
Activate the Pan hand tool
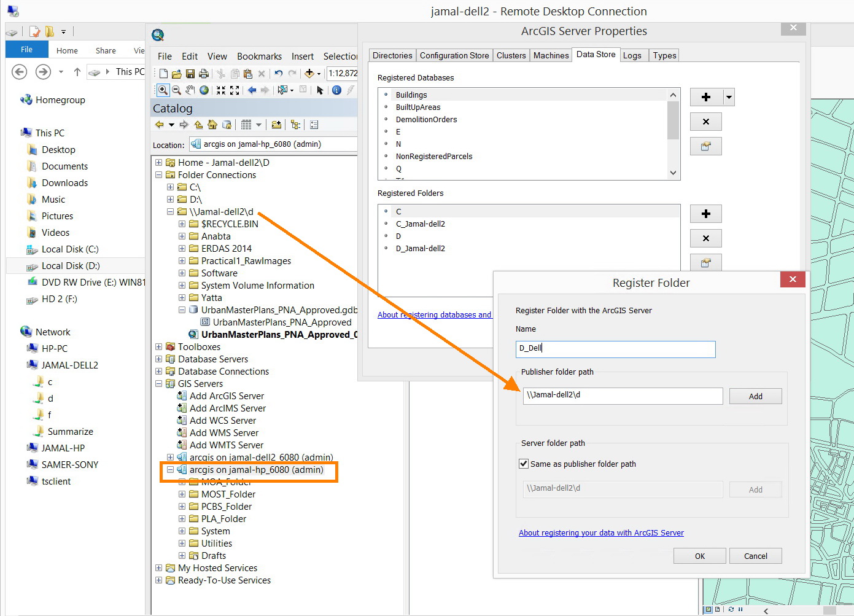pos(190,90)
